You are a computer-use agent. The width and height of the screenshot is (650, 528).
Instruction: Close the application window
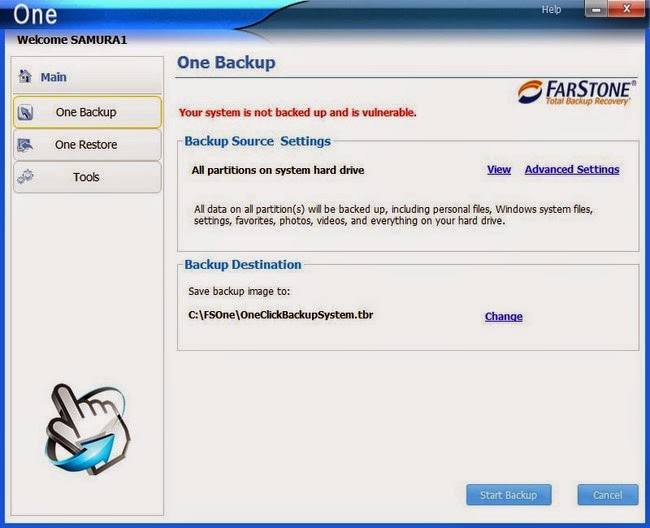click(x=626, y=9)
